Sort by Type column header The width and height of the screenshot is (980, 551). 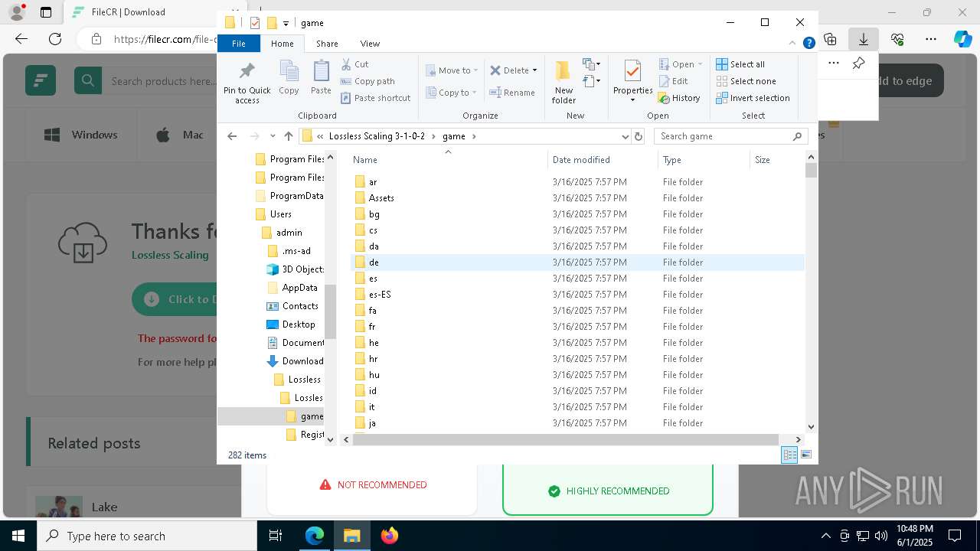703,159
